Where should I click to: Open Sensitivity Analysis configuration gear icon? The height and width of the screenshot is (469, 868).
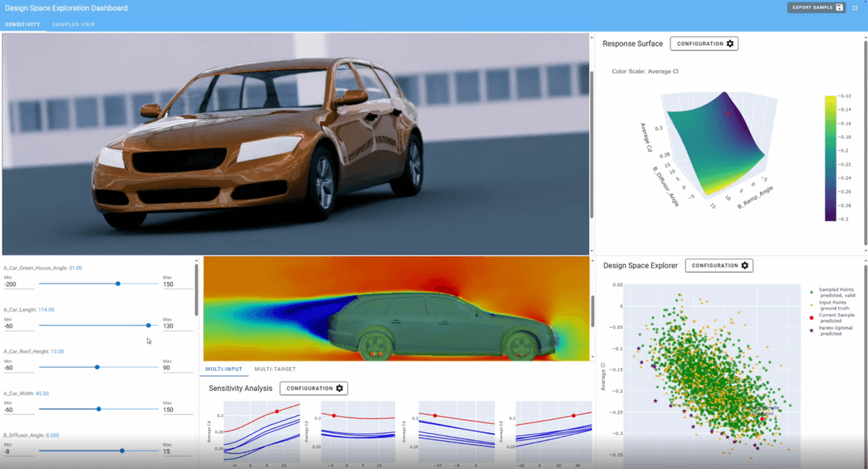pos(338,388)
